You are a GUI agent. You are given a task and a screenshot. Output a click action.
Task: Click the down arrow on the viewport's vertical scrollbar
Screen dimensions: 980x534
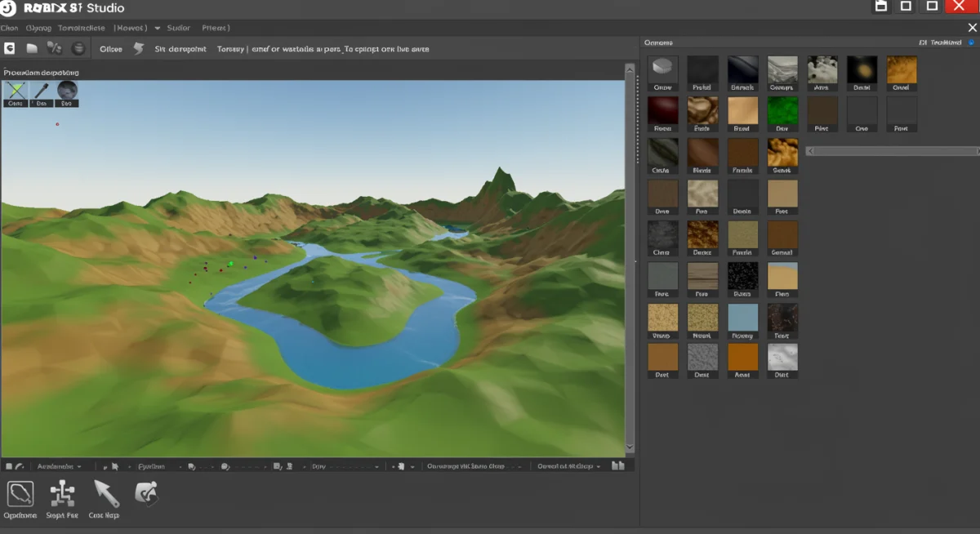click(x=630, y=447)
